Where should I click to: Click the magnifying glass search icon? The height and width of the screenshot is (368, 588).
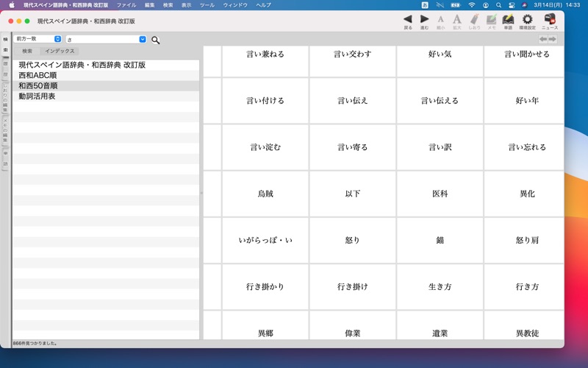pyautogui.click(x=155, y=40)
